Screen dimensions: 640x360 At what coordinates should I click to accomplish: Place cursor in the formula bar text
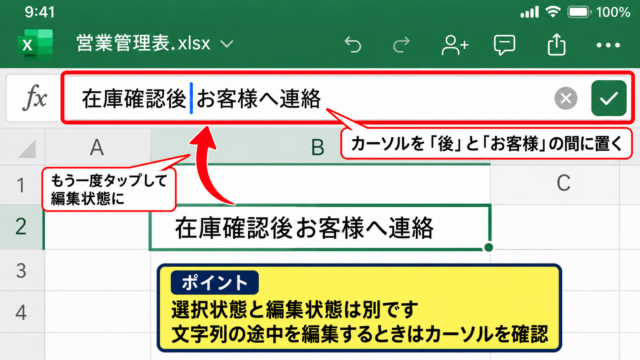pyautogui.click(x=202, y=98)
